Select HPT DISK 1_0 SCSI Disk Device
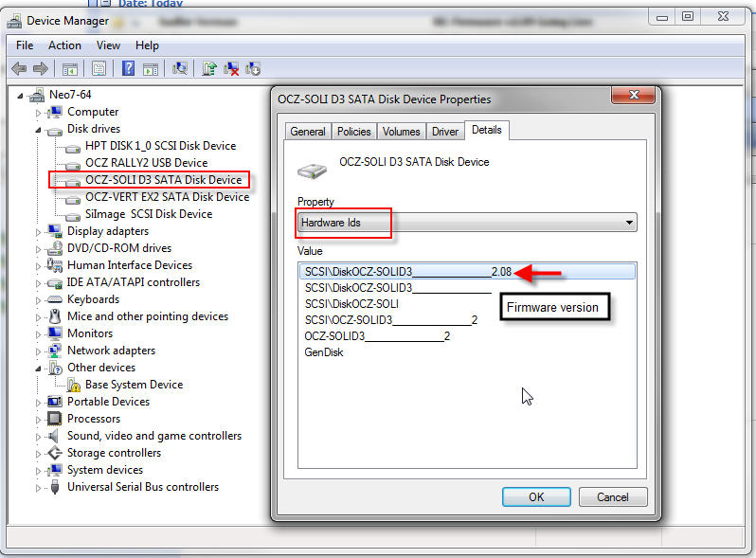The image size is (756, 558). [160, 146]
